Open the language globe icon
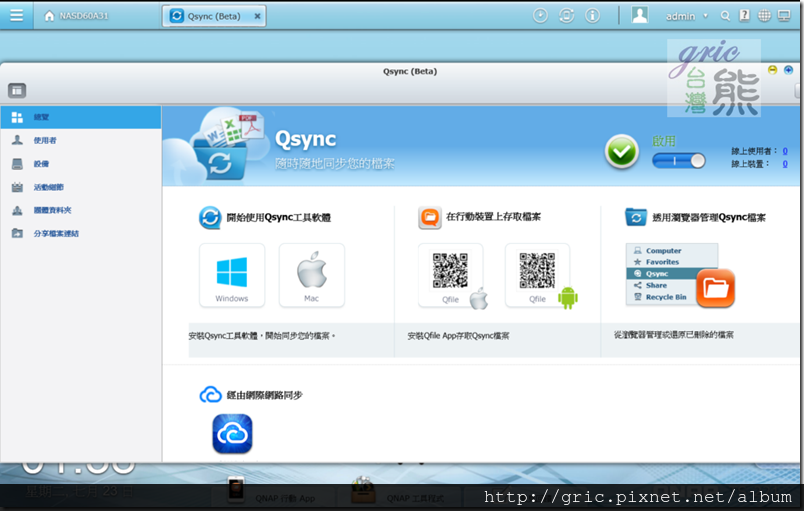Viewport: 804px width, 511px height. point(764,16)
